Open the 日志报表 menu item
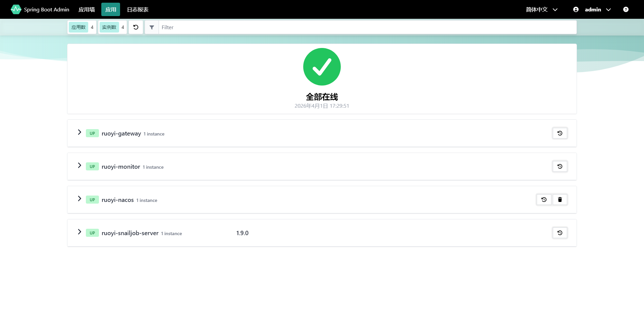644x321 pixels. 138,9
